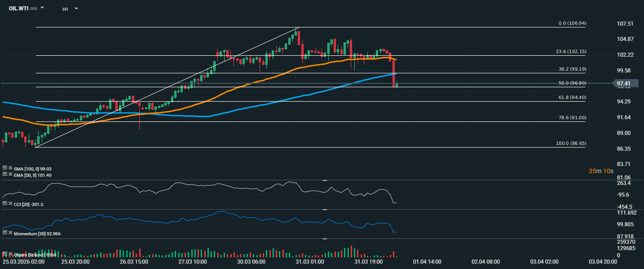Grab the resize handle above CCI panel
Image resolution: width=644 pixels, height=269 pixels.
coord(325,180)
